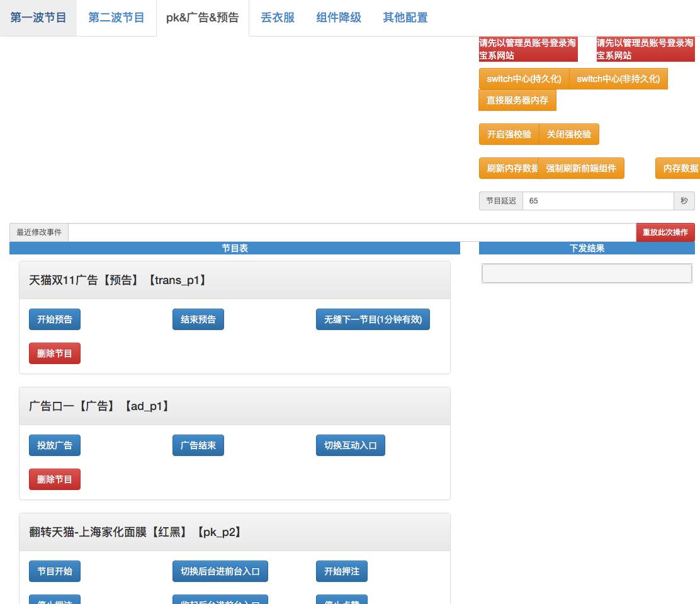The width and height of the screenshot is (700, 604).
Task: Click the 结束预告 button
Action: tap(198, 319)
